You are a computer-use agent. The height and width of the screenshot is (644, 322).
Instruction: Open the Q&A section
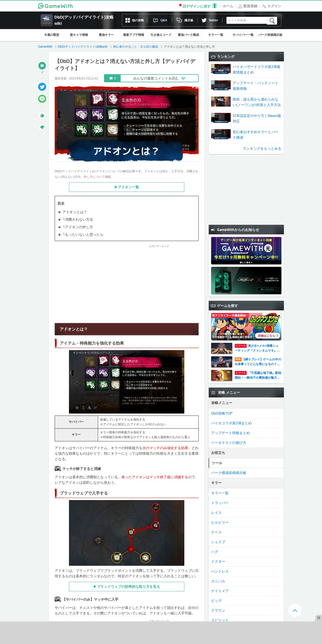[160, 20]
